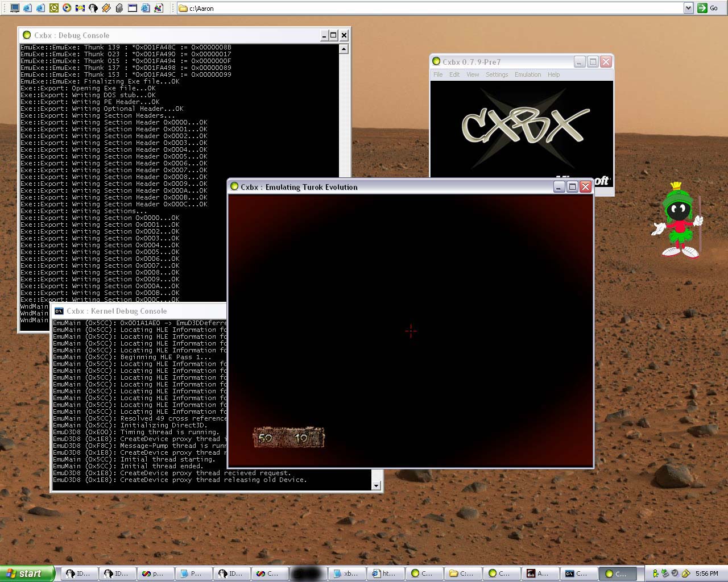The image size is (728, 582).
Task: Click the 'Initial thread starting.' line
Action: click(134, 459)
